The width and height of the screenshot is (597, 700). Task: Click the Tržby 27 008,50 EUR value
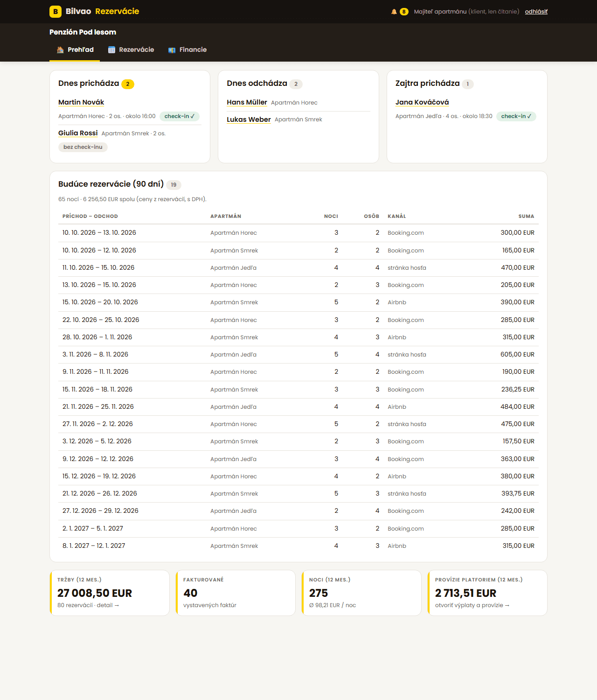point(95,593)
